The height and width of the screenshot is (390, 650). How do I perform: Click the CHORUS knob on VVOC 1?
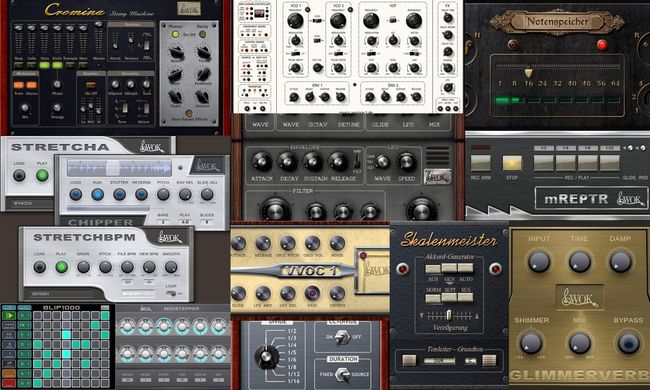coord(337,293)
